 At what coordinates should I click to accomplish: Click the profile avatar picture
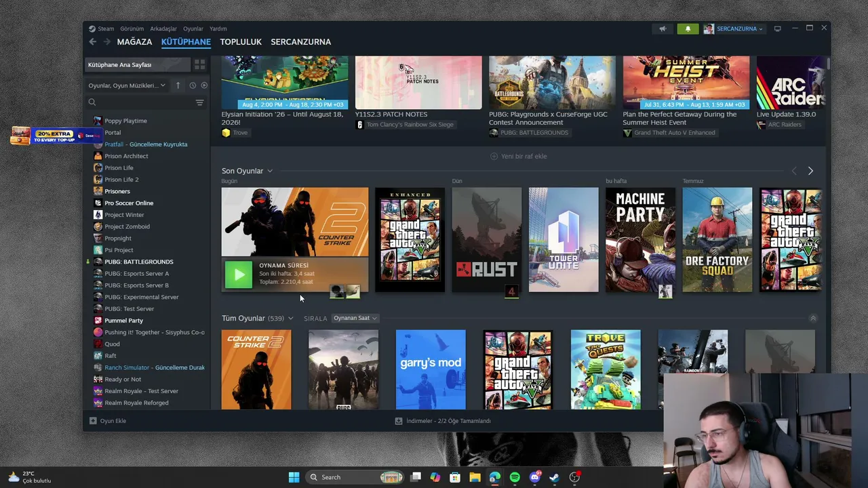[709, 29]
